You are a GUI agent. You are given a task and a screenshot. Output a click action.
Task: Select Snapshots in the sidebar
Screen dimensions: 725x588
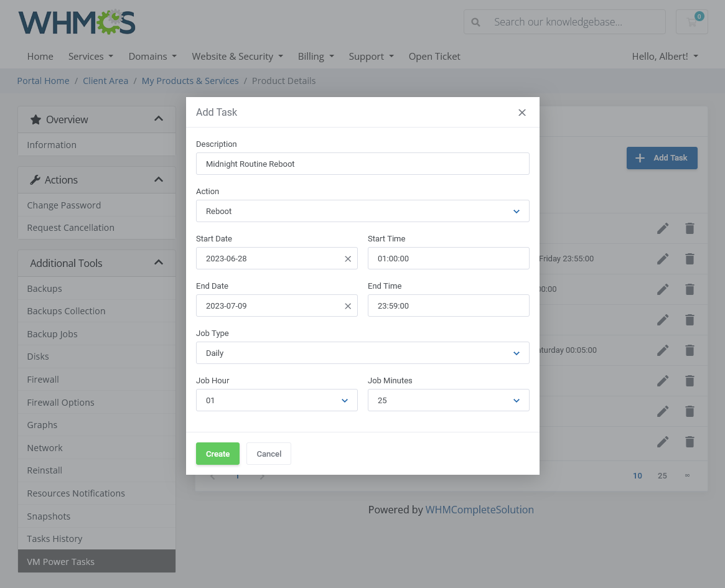pos(49,516)
